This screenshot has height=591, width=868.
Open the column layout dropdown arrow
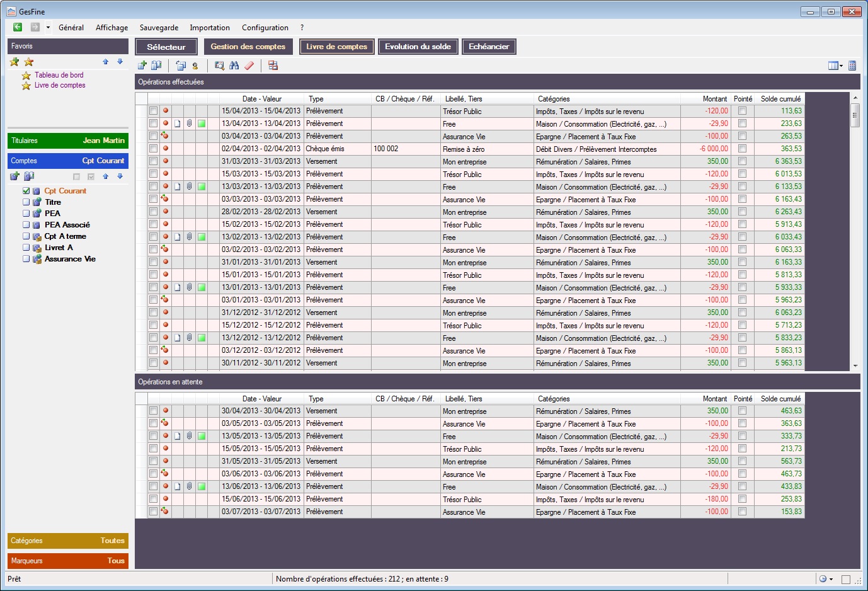pos(842,66)
